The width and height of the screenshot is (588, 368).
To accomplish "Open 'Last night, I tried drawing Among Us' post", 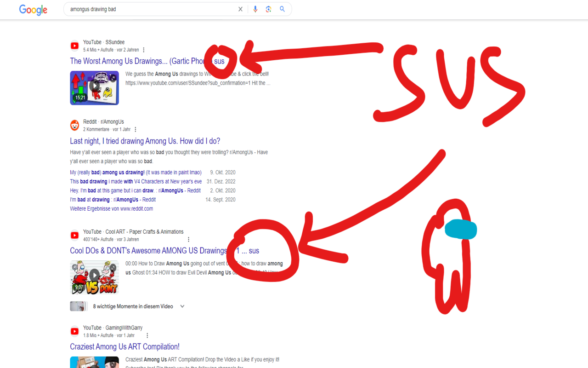I will coord(145,141).
